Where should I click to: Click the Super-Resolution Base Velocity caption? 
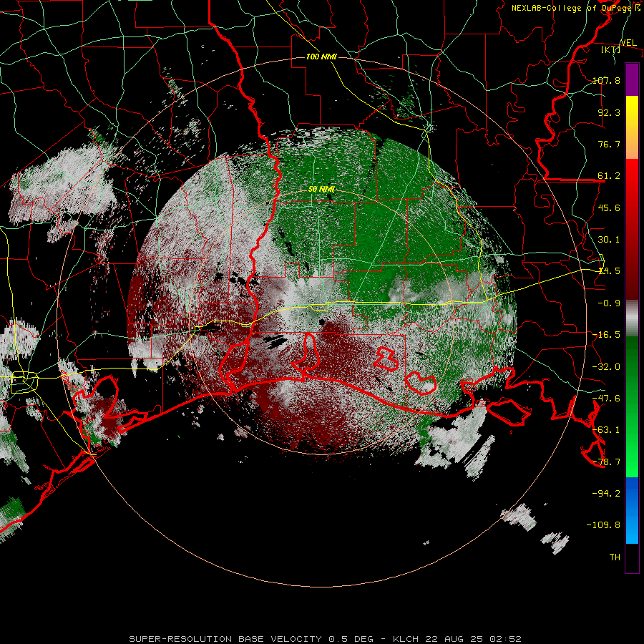[326, 639]
